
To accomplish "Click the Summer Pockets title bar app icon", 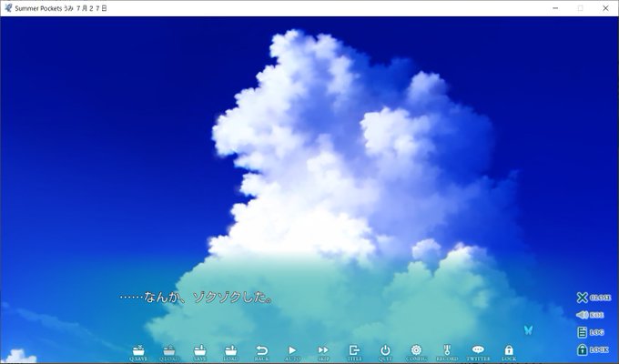I will click(x=8, y=8).
